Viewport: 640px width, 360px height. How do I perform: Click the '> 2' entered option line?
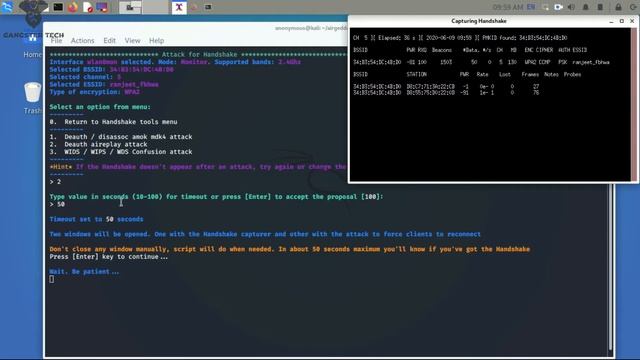coord(55,182)
